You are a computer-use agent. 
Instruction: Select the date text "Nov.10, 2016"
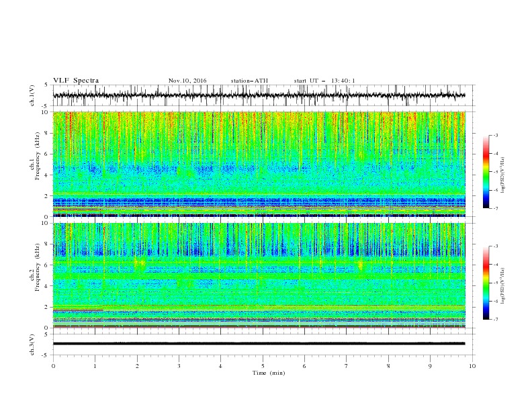187,81
